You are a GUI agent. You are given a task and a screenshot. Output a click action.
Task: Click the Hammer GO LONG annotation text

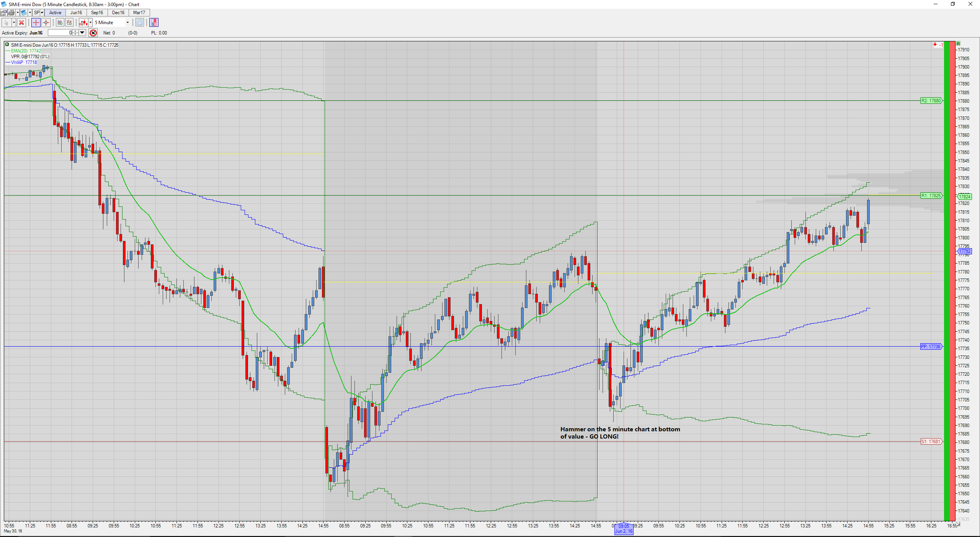click(620, 433)
